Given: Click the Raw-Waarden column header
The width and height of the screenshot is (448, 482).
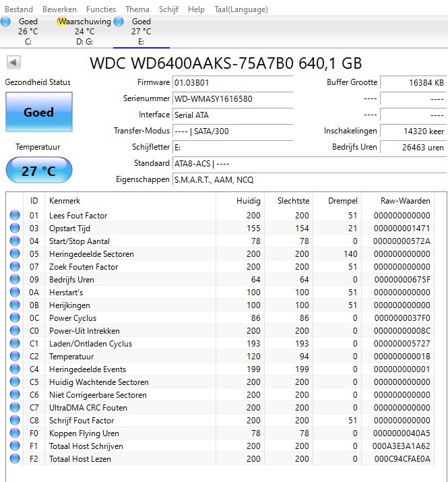Looking at the screenshot, I should pyautogui.click(x=398, y=201).
